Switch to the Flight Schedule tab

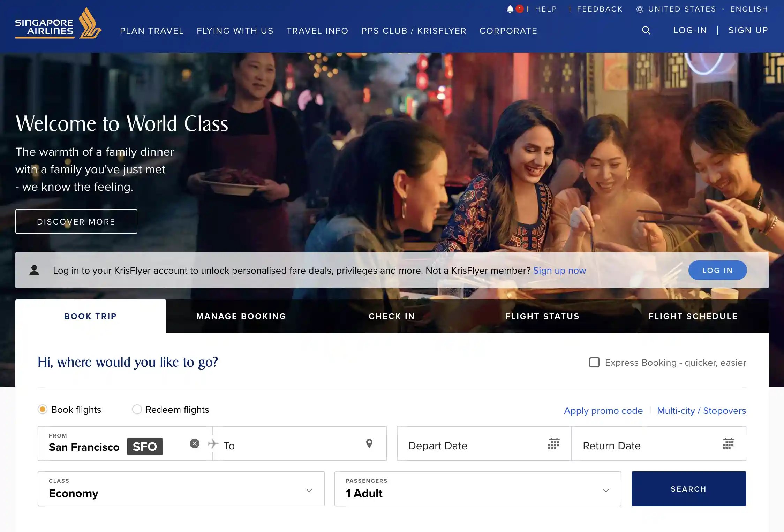tap(693, 316)
